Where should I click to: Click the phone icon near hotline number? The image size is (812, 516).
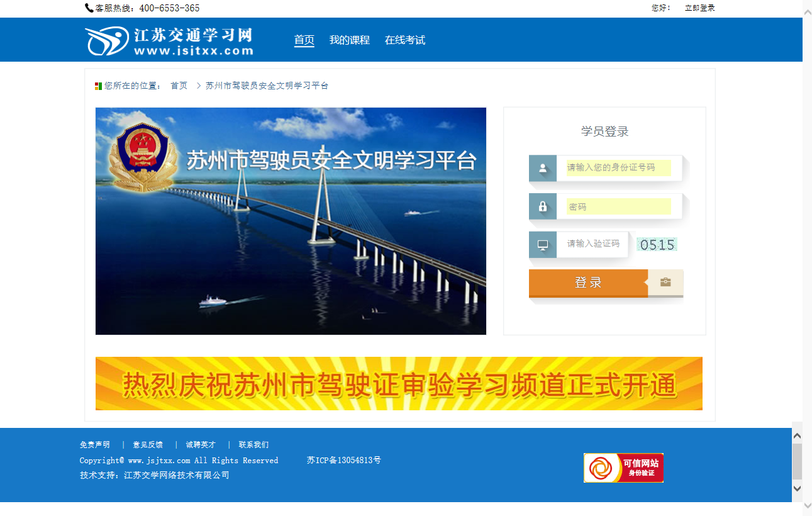tap(89, 8)
